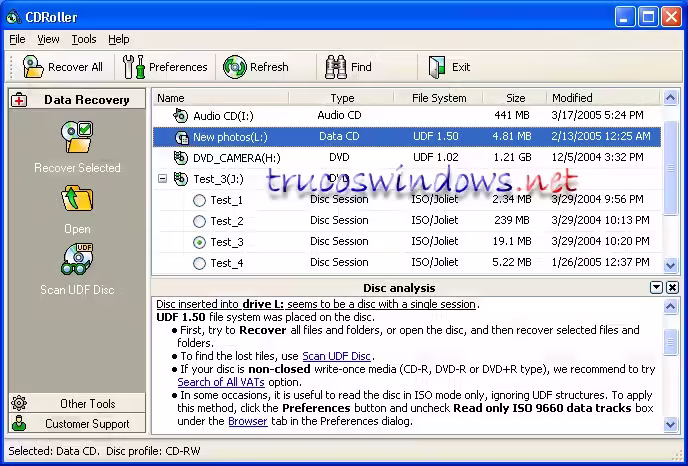
Task: Click the DVD_CAMERA(H:) disc icon
Action: point(180,158)
